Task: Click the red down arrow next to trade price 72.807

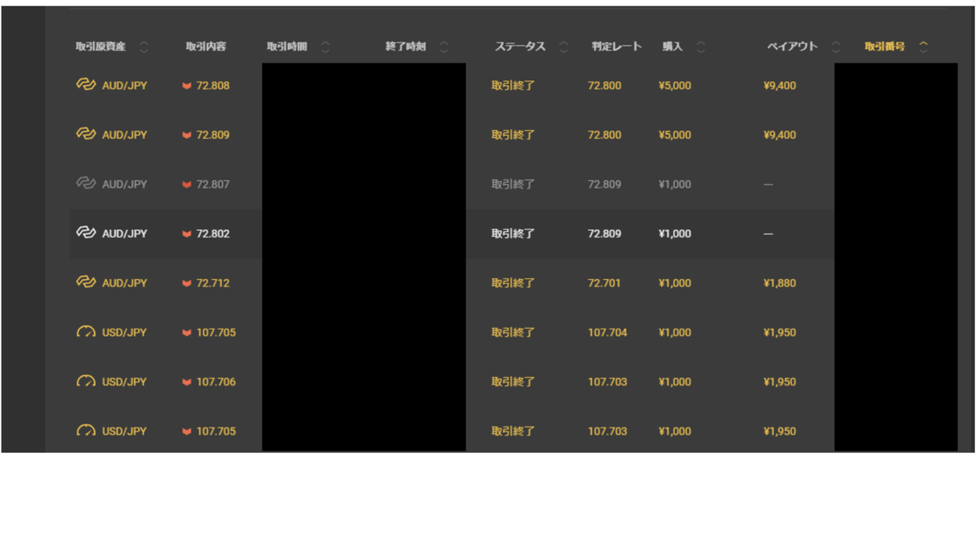Action: pos(187,184)
